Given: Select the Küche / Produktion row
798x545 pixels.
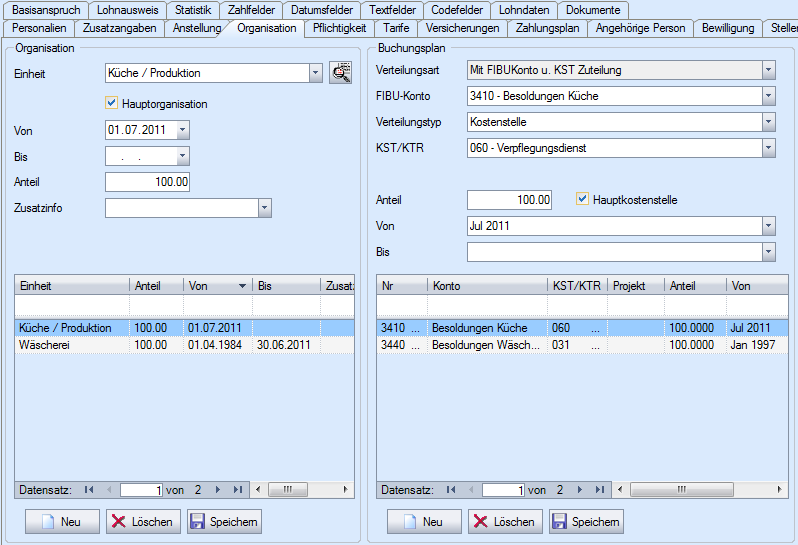Looking at the screenshot, I should (184, 328).
